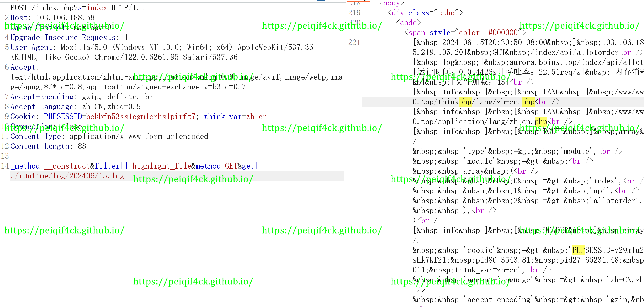This screenshot has height=307, width=644.
Task: Click the _method=__construct body parameter
Action: point(50,166)
